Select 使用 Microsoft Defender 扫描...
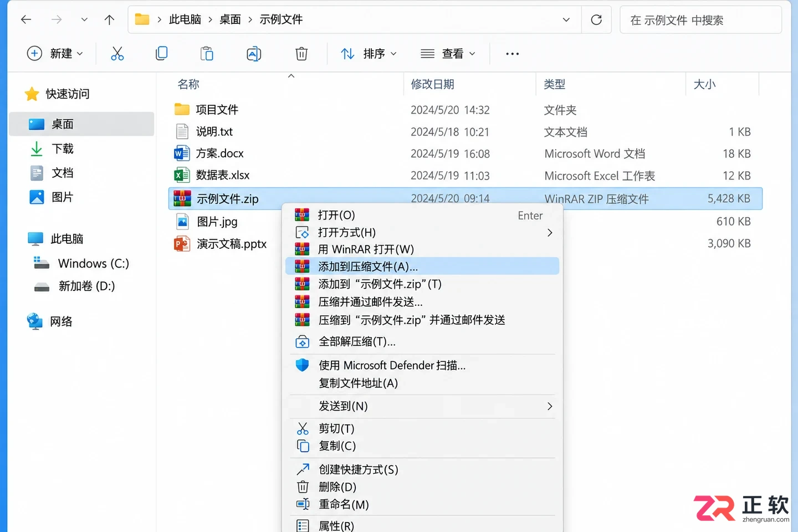 tap(422, 366)
